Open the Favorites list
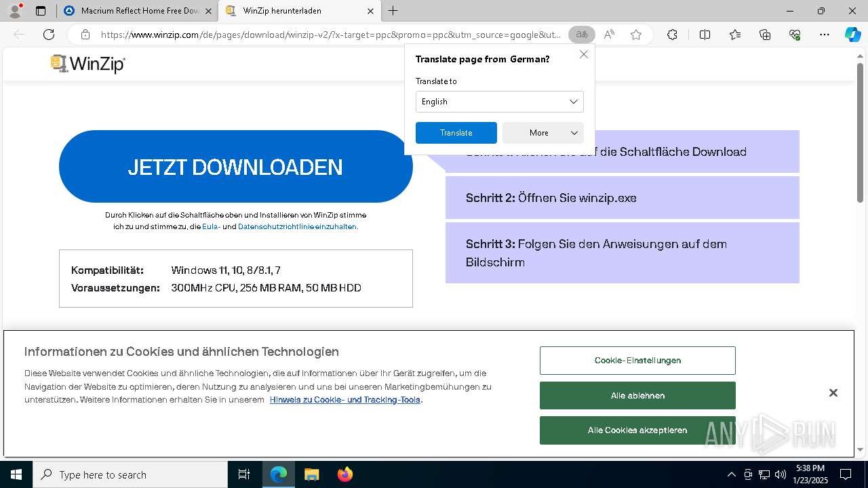This screenshot has width=868, height=488. tap(735, 35)
